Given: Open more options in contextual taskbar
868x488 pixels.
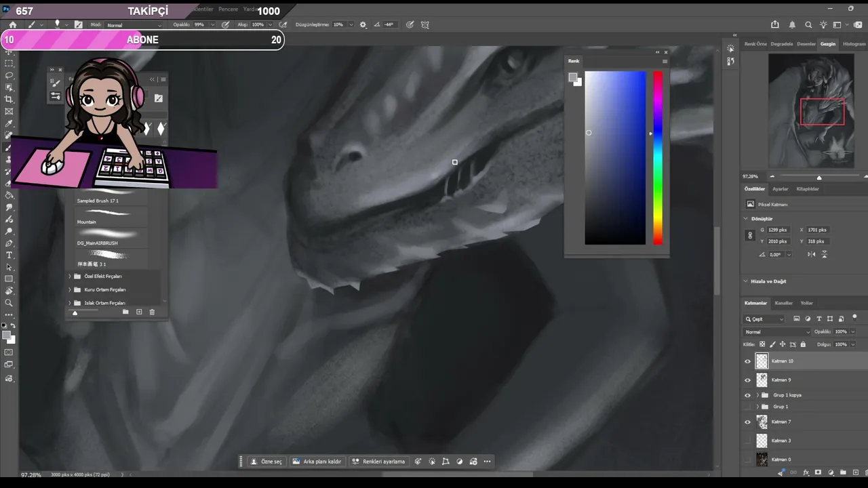Looking at the screenshot, I should coord(487,462).
